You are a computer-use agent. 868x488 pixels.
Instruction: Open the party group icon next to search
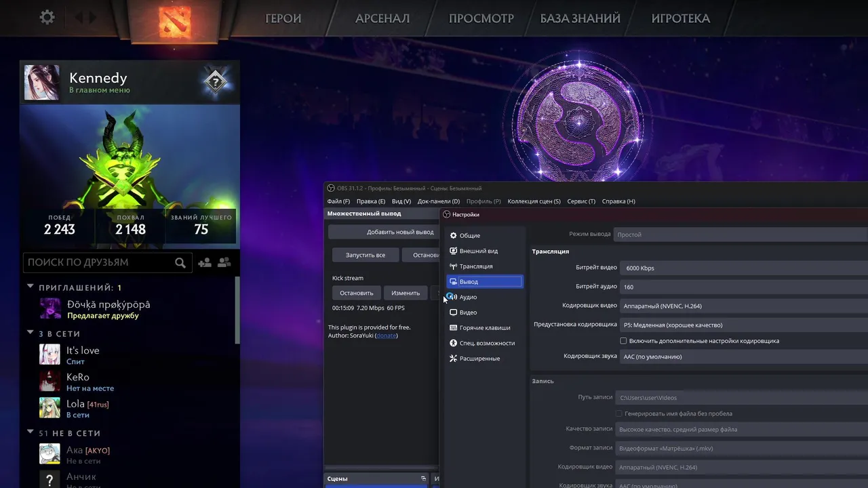pyautogui.click(x=224, y=263)
